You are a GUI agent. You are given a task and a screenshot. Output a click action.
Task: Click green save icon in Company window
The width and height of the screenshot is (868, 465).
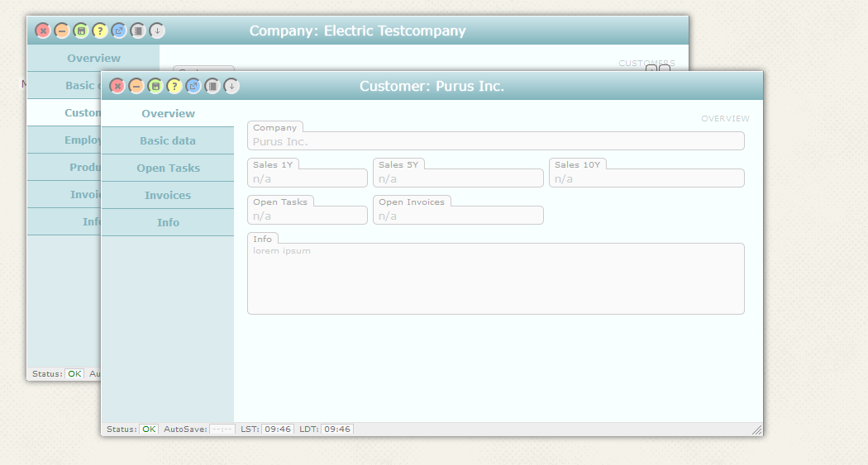coord(81,31)
